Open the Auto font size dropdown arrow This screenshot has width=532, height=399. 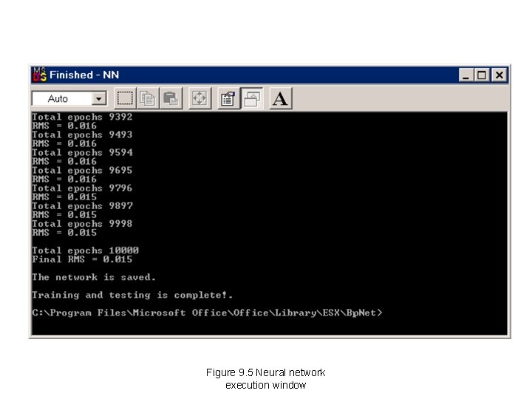[x=99, y=99]
